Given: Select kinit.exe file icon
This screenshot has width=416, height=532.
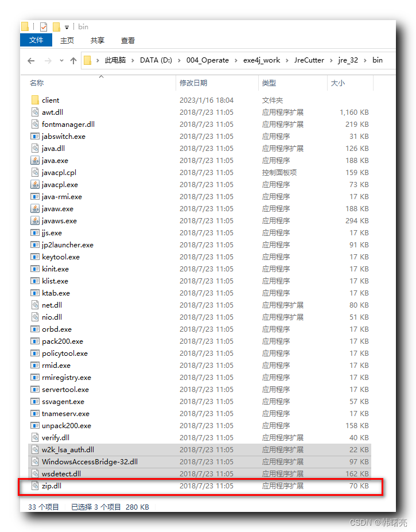Looking at the screenshot, I should (35, 269).
